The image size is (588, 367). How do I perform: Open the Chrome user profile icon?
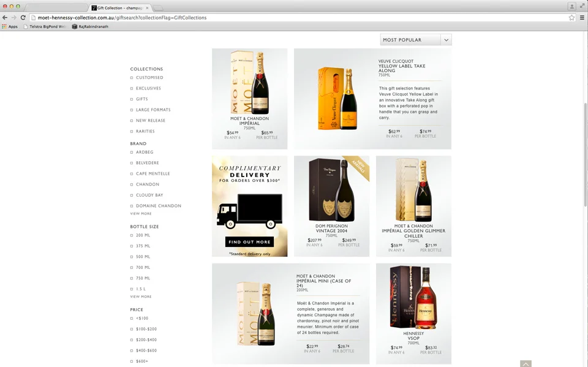pyautogui.click(x=572, y=6)
